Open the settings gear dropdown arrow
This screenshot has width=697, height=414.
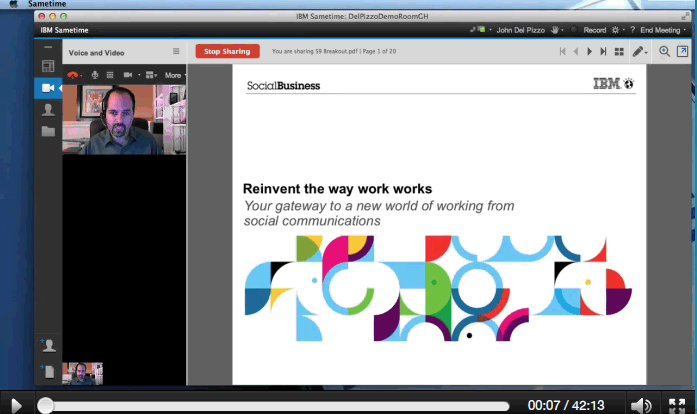coord(624,30)
